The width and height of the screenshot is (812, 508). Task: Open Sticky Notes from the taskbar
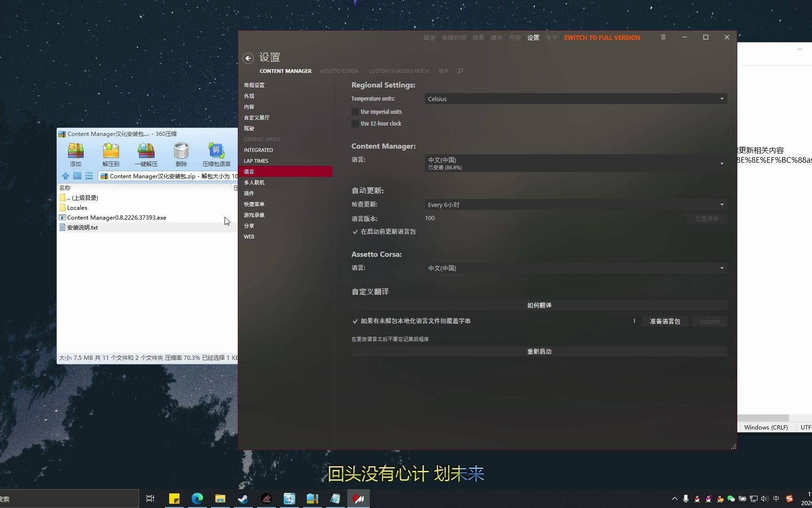pos(174,499)
